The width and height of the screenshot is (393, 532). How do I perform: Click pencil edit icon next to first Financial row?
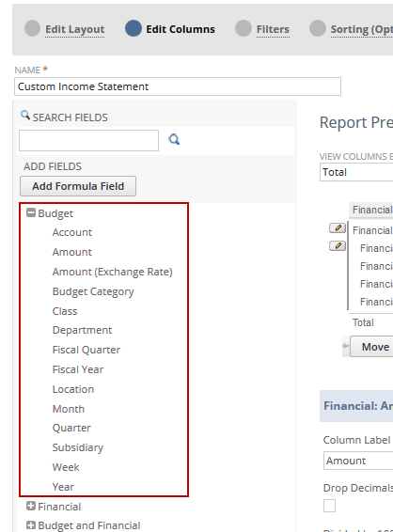(x=338, y=228)
